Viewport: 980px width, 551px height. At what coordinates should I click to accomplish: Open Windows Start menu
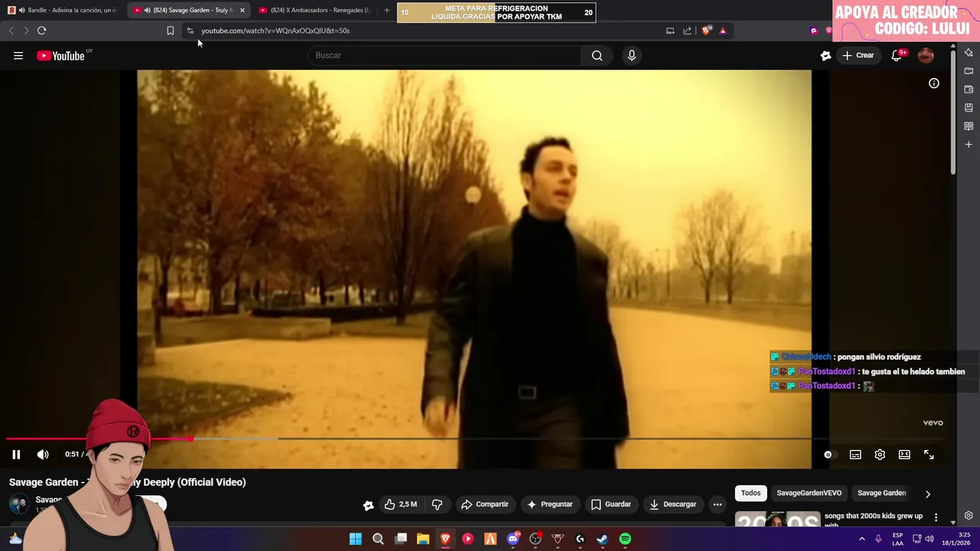click(x=355, y=539)
